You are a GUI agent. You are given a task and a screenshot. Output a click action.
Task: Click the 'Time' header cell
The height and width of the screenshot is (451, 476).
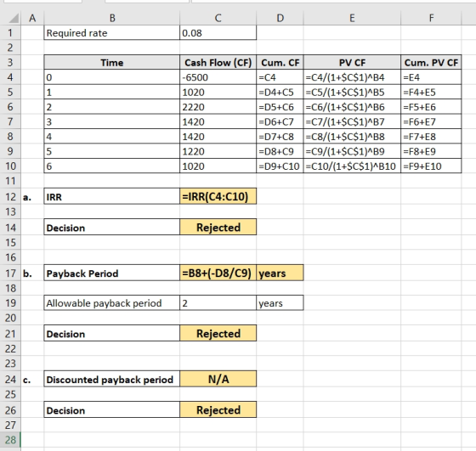(112, 63)
